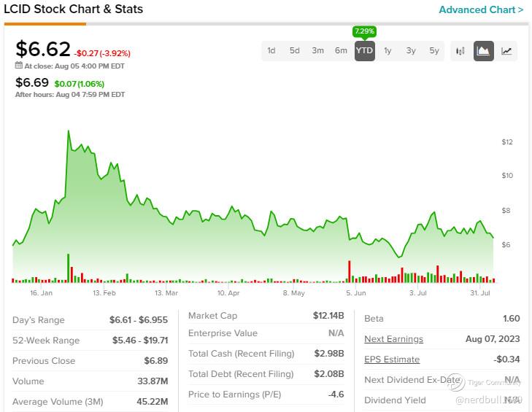The height and width of the screenshot is (412, 532).
Task: Click the Total Cash value $2.98B
Action: pos(329,354)
